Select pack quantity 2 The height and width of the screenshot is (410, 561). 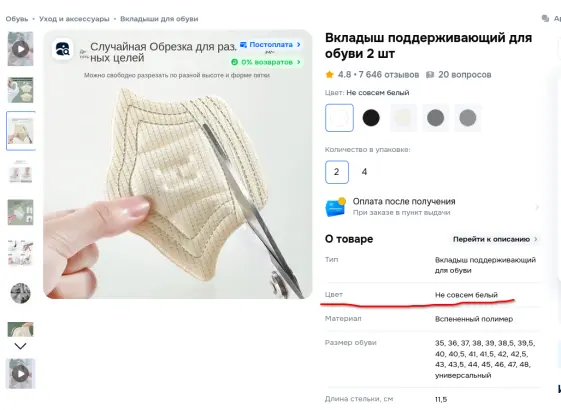pos(337,172)
